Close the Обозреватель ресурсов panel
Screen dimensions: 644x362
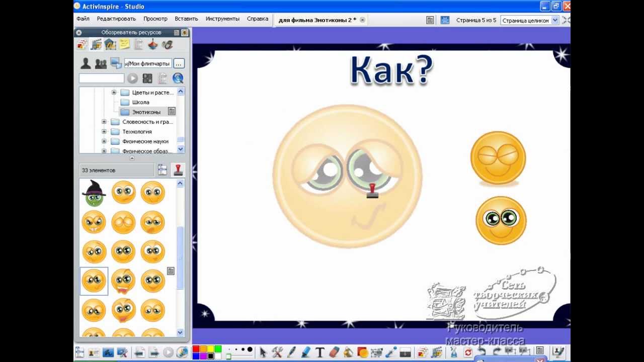(x=78, y=32)
